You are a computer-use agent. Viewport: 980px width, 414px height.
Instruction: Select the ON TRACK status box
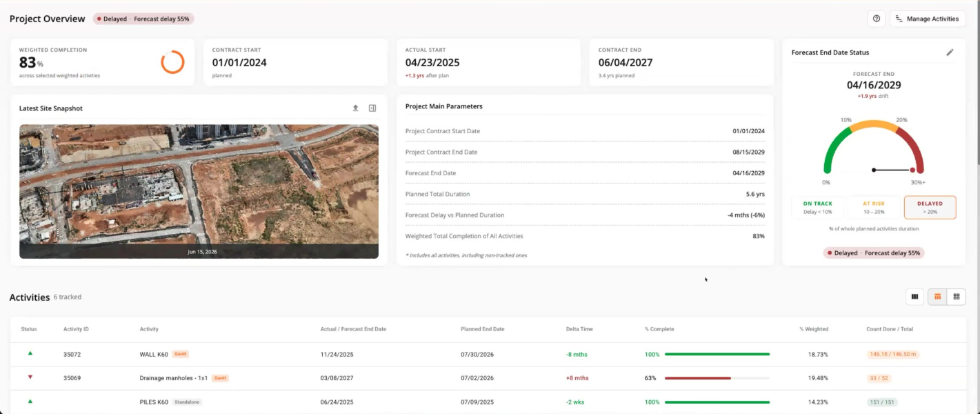(818, 208)
